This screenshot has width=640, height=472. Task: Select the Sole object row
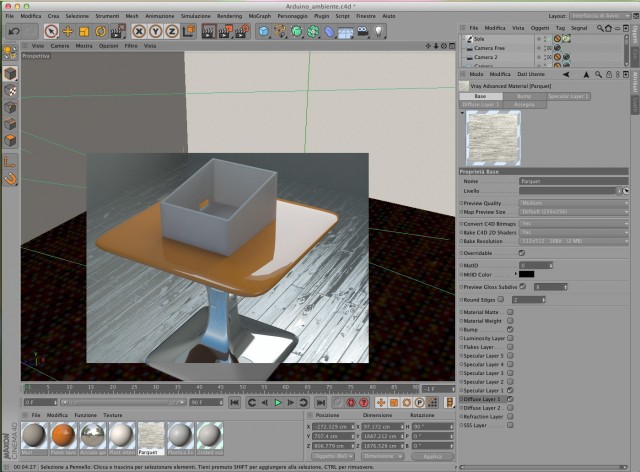479,39
